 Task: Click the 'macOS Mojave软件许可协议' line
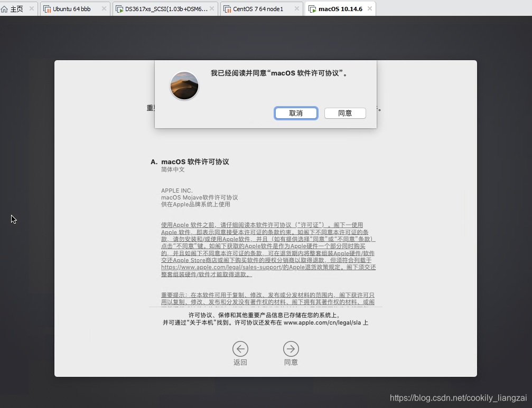click(x=200, y=197)
